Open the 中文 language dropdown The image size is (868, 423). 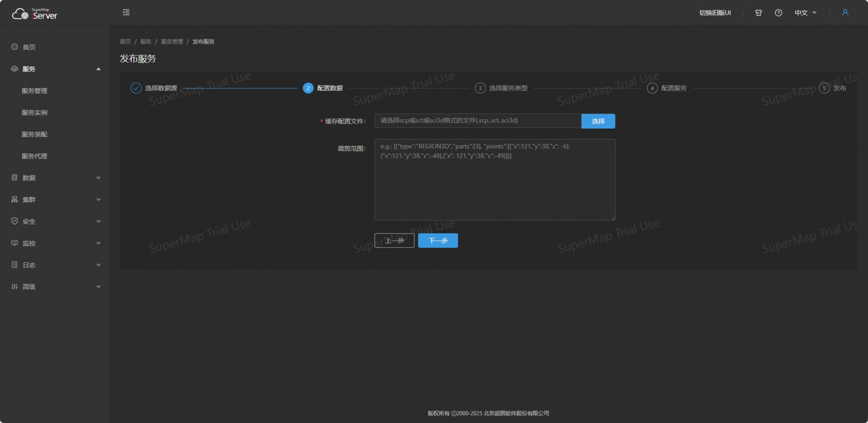click(805, 13)
